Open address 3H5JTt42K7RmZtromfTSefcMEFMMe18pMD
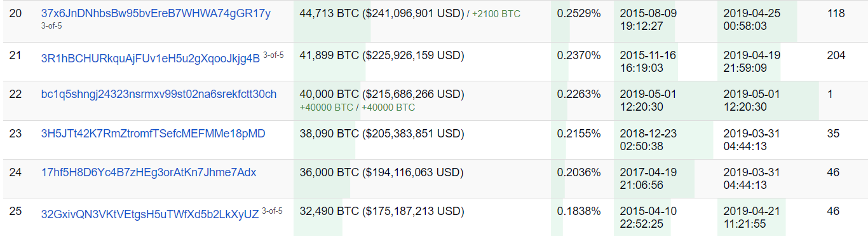868x236 pixels. click(153, 134)
